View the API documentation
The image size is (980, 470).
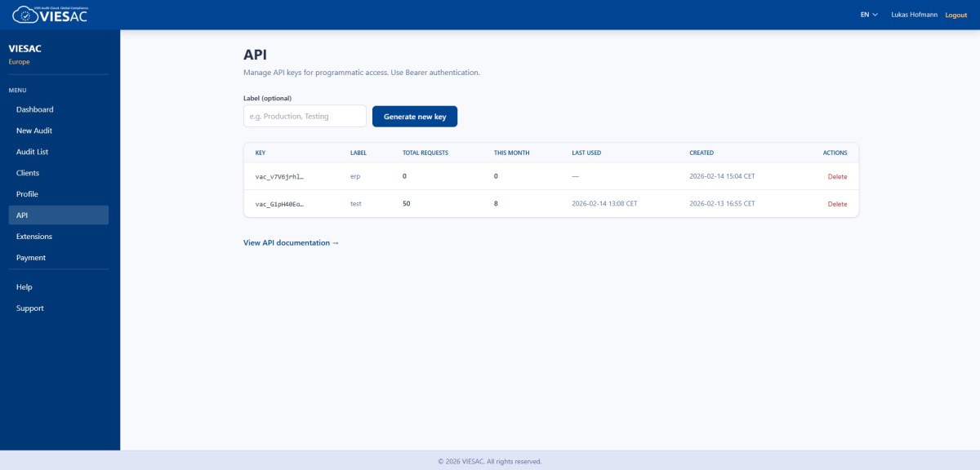pos(289,242)
